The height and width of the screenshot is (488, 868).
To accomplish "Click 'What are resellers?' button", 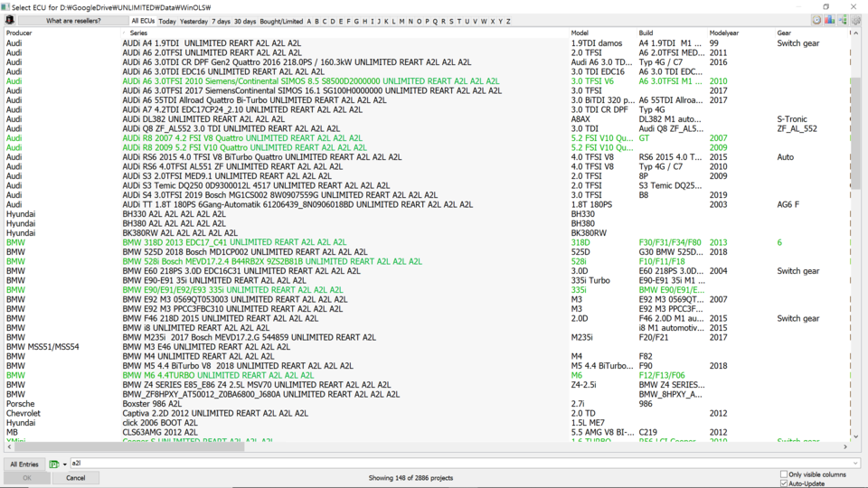I will click(x=73, y=21).
